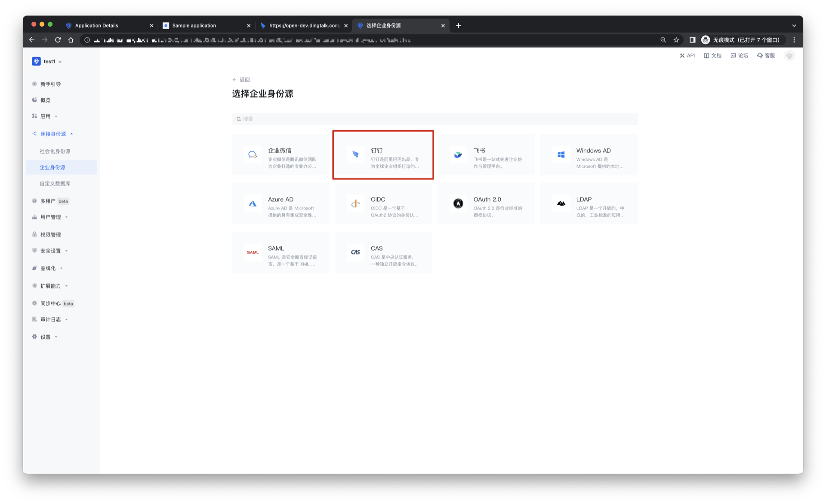826x504 pixels.
Task: Select the Azure AD triangle icon
Action: 253,203
